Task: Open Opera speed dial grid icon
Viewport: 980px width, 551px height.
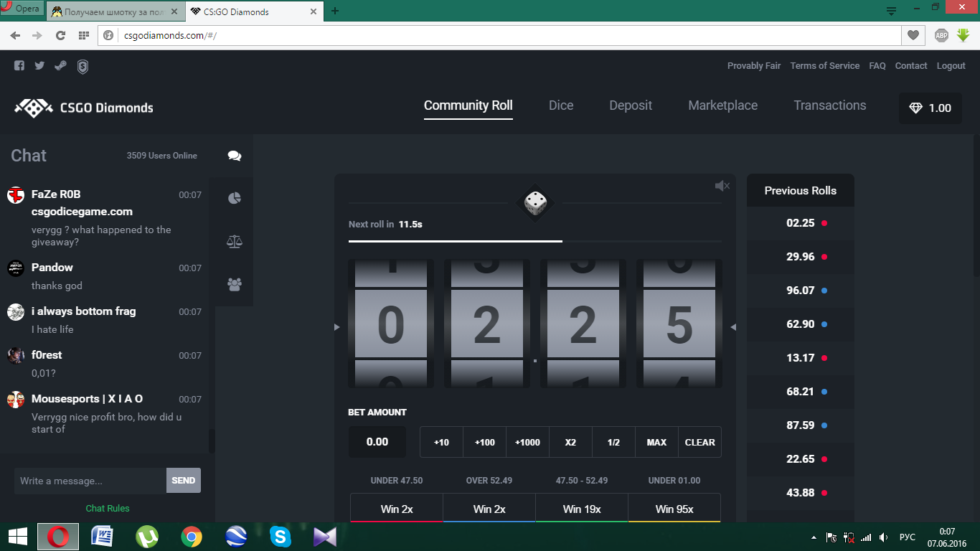Action: (84, 35)
